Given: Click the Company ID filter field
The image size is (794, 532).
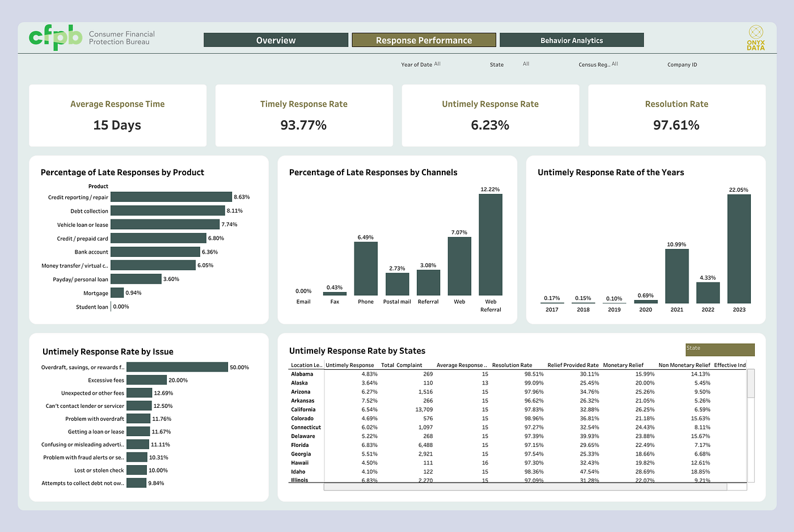Looking at the screenshot, I should [x=682, y=65].
